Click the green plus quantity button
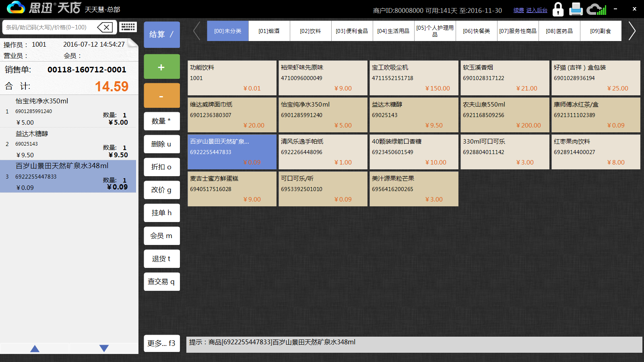Image resolution: width=644 pixels, height=362 pixels. [x=162, y=67]
